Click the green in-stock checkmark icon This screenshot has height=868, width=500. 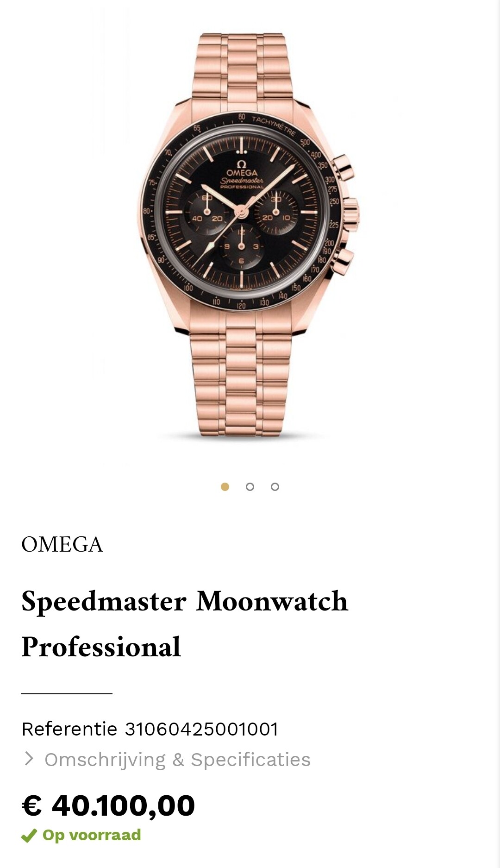click(x=29, y=835)
